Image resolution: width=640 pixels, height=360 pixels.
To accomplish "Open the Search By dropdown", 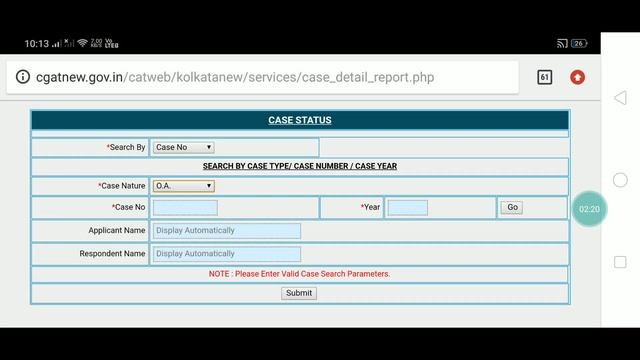I will coord(184,147).
